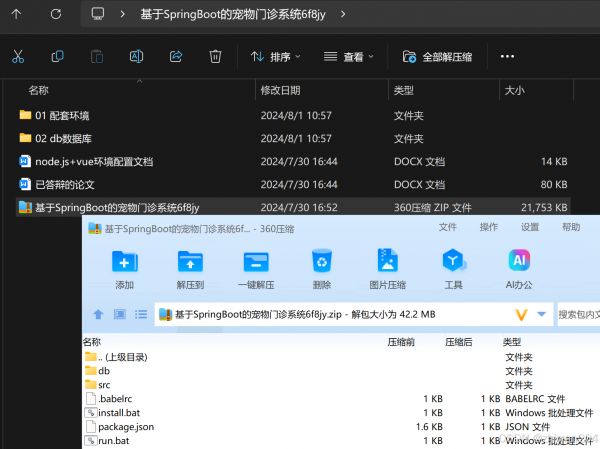
Task: Sort by 类型 column header in Explorer
Action: pos(404,90)
